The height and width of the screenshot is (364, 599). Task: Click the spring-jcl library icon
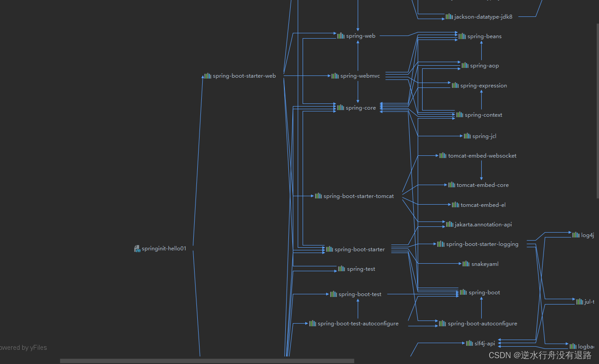pos(467,136)
